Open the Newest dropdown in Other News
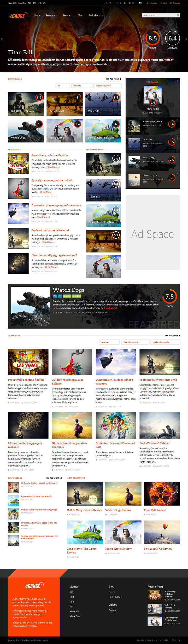 click(109, 342)
